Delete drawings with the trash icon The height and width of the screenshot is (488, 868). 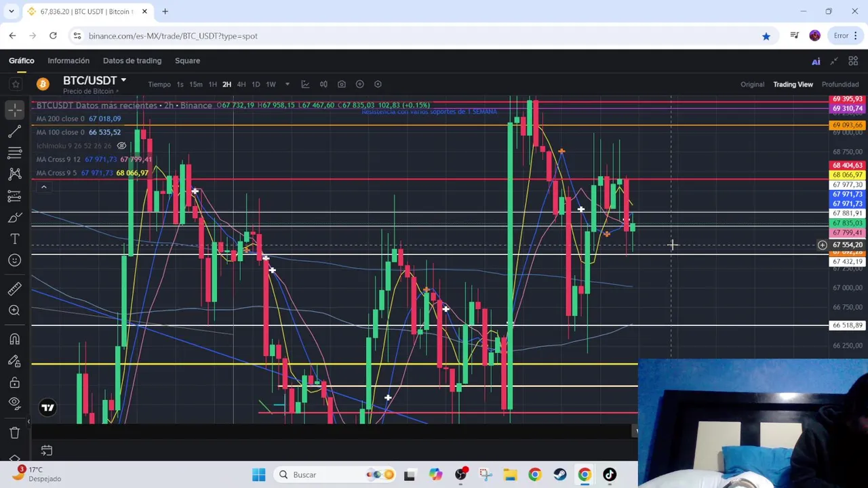[15, 432]
